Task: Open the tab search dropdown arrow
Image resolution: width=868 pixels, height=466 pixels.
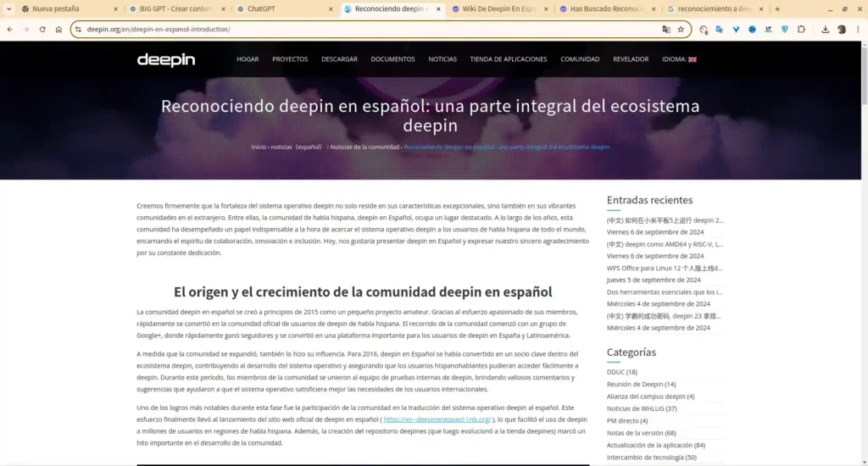Action: coord(8,8)
